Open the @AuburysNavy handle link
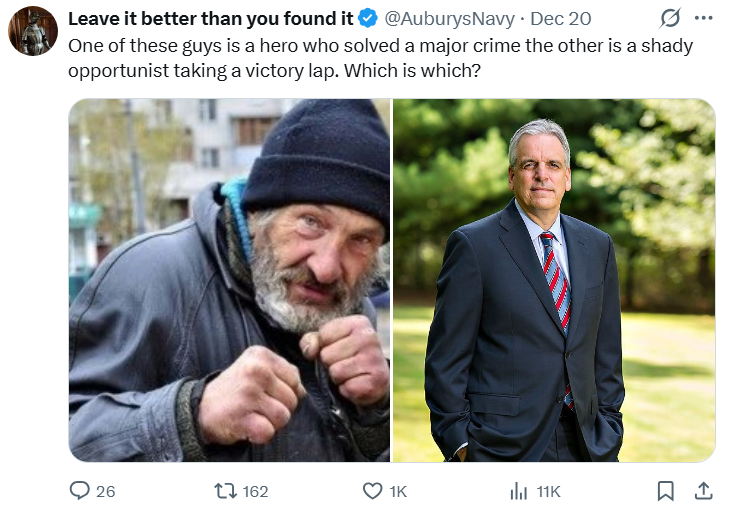Image resolution: width=732 pixels, height=508 pixels. [449, 19]
